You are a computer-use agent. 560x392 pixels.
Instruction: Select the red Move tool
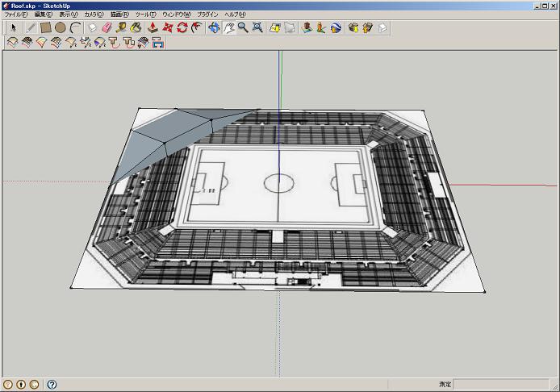168,27
